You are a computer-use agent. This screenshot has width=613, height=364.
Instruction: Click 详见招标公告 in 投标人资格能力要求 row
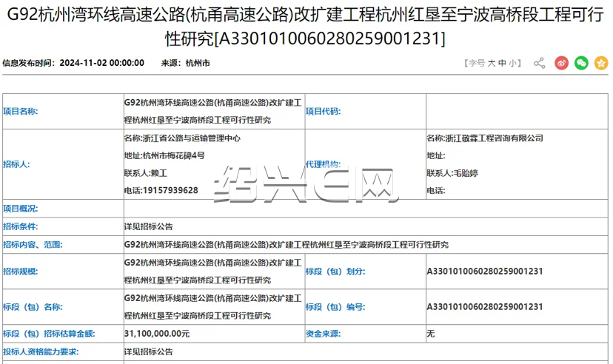click(149, 351)
